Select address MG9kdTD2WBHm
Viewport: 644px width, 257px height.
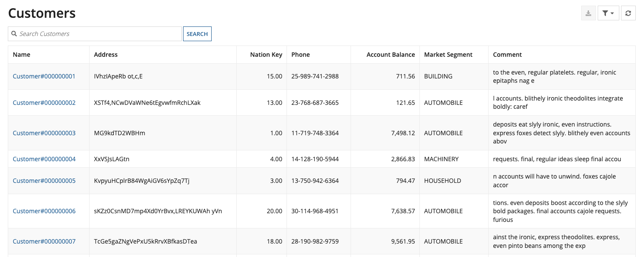pyautogui.click(x=119, y=133)
